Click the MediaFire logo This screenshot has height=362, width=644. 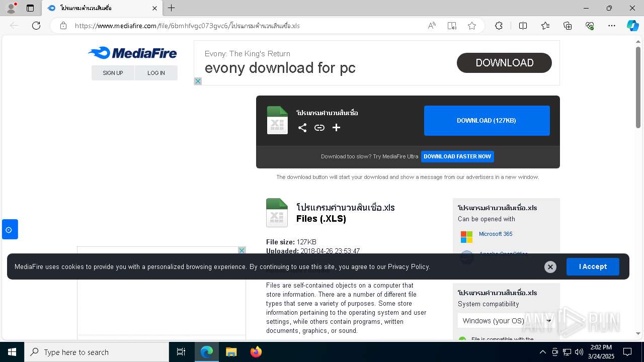coord(132,53)
